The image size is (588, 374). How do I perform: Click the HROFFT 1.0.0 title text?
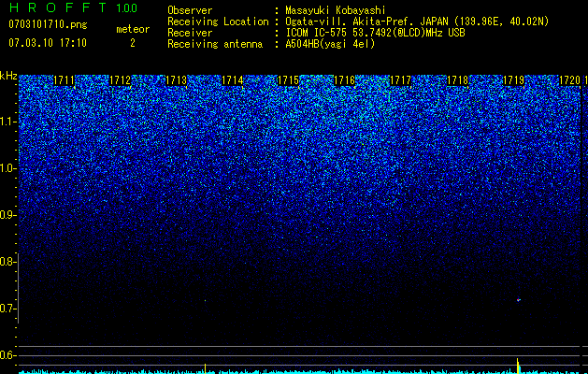[73, 7]
